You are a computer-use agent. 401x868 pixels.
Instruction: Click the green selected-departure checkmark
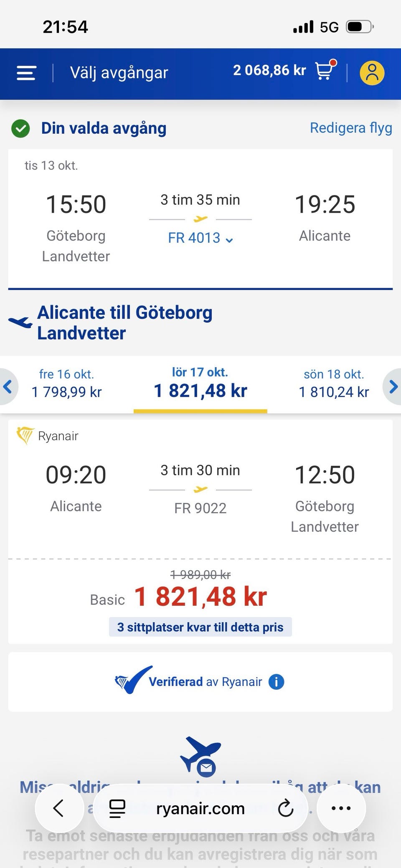(20, 128)
